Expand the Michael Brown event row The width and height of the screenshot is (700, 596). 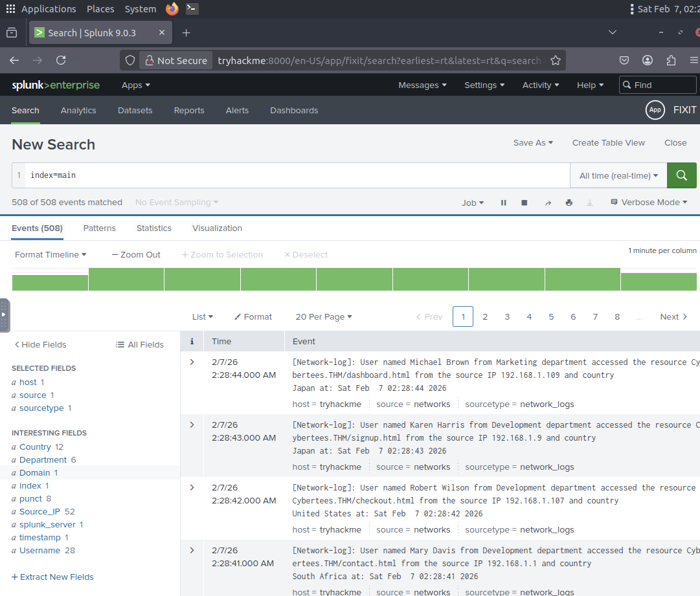tap(192, 362)
